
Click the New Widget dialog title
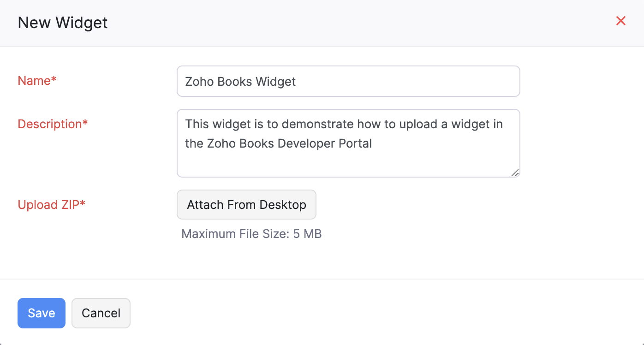click(63, 23)
